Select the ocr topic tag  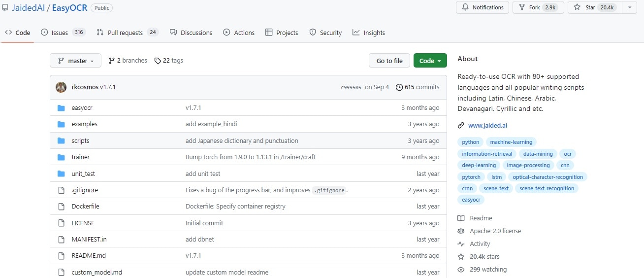pos(568,154)
